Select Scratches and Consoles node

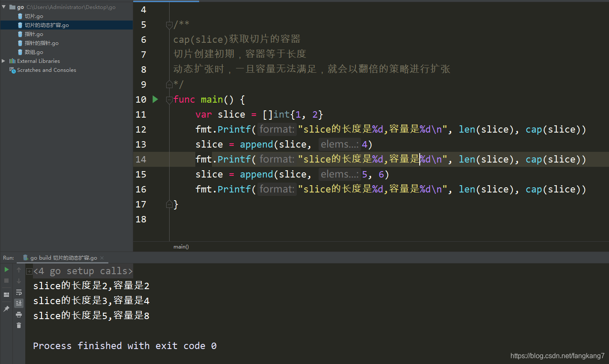coord(46,70)
